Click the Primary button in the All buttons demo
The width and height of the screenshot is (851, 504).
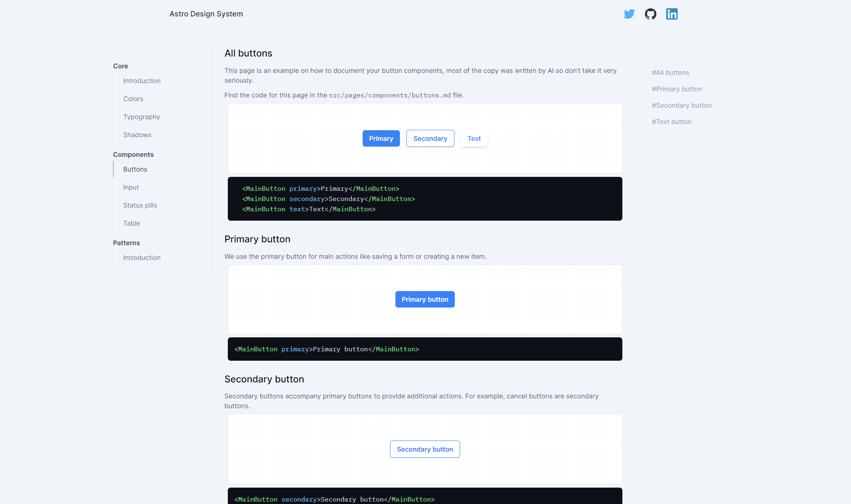click(x=381, y=138)
